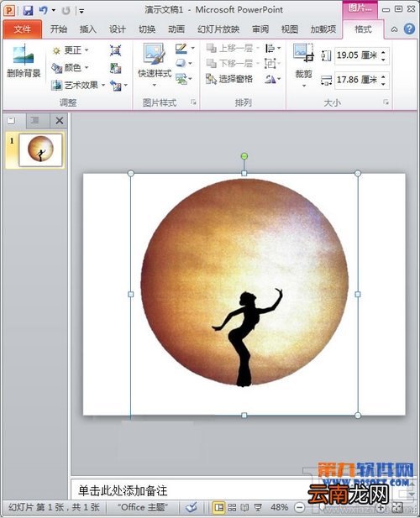Click Send Backward (下移一层)
Viewport: 420px width, 518px height.
click(233, 63)
